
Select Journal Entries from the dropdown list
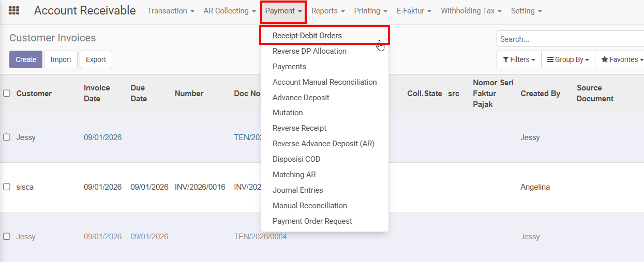tap(298, 190)
